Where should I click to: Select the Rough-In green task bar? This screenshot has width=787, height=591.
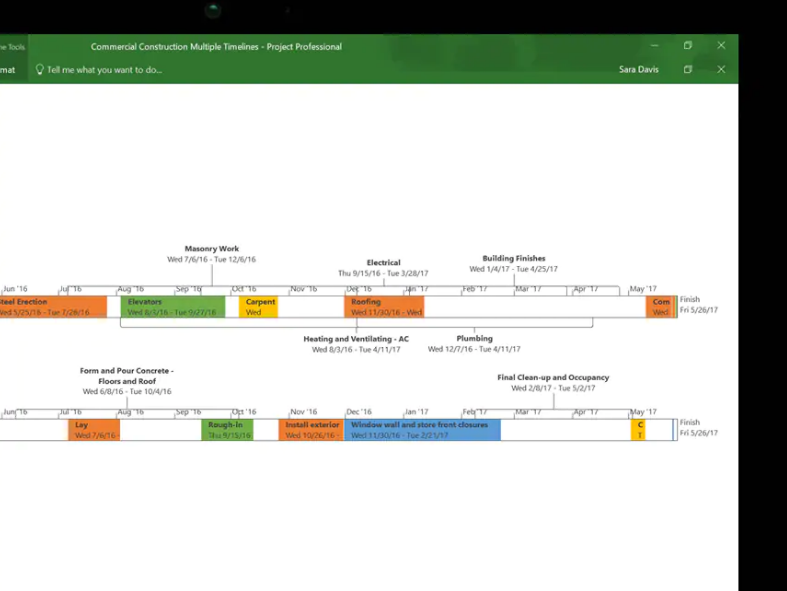227,430
